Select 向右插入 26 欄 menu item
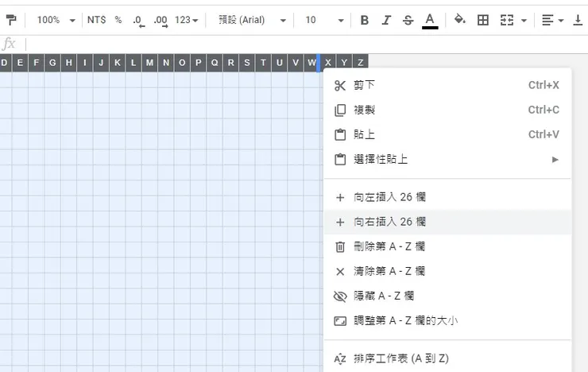 [447, 222]
